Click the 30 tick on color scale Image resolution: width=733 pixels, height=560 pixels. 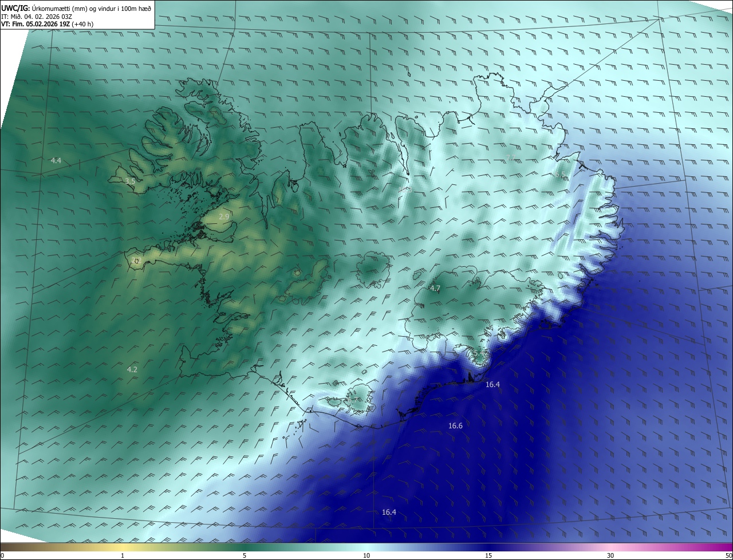610,555
